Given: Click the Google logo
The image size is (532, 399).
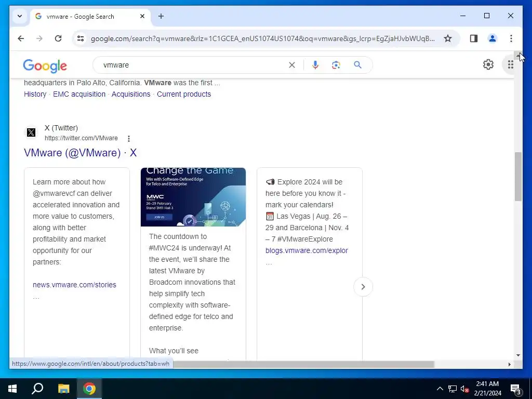Looking at the screenshot, I should tap(45, 65).
